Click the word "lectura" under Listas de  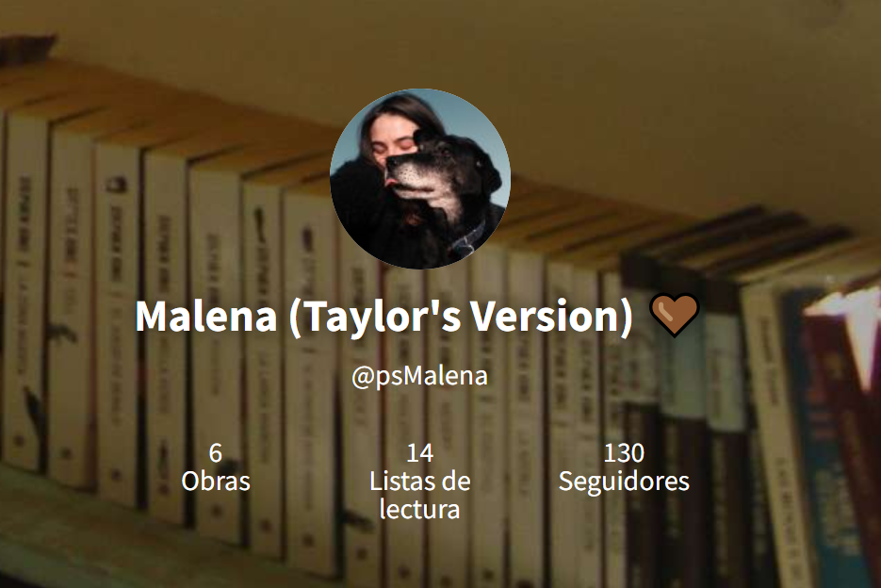(419, 509)
